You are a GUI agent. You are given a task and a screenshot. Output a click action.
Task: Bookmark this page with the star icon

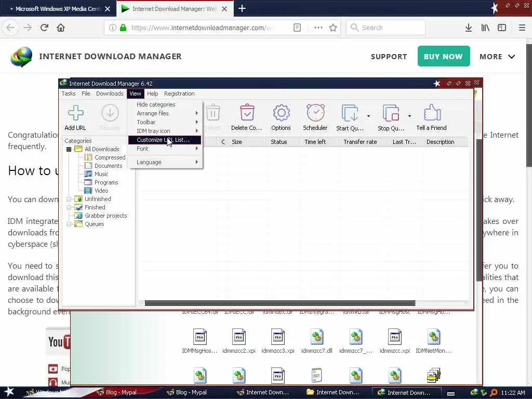pos(333,28)
